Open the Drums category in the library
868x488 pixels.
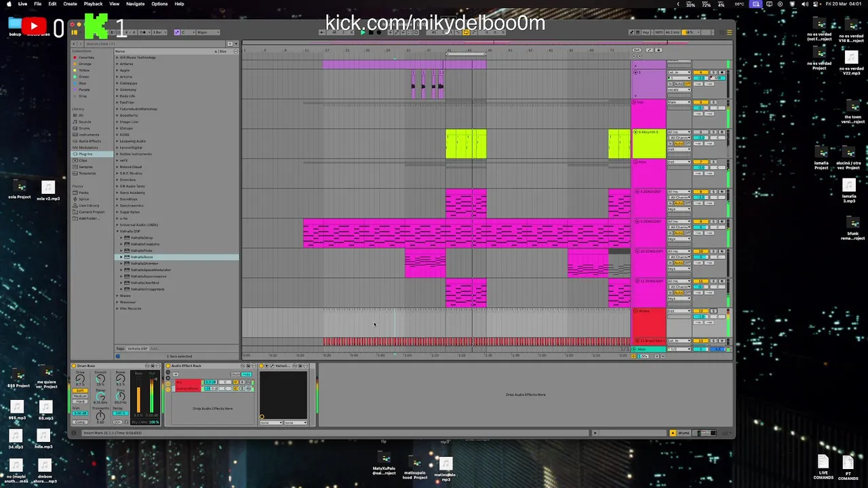[84, 128]
